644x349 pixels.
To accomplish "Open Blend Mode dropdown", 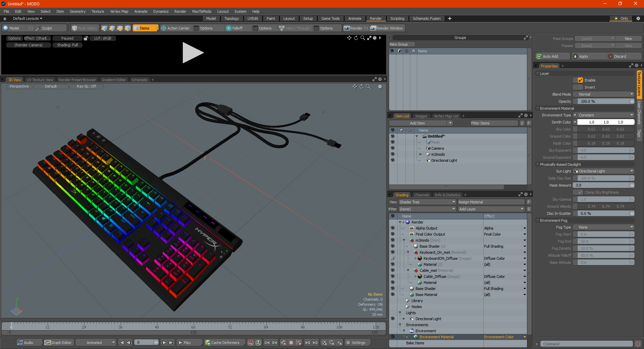I will 606,94.
